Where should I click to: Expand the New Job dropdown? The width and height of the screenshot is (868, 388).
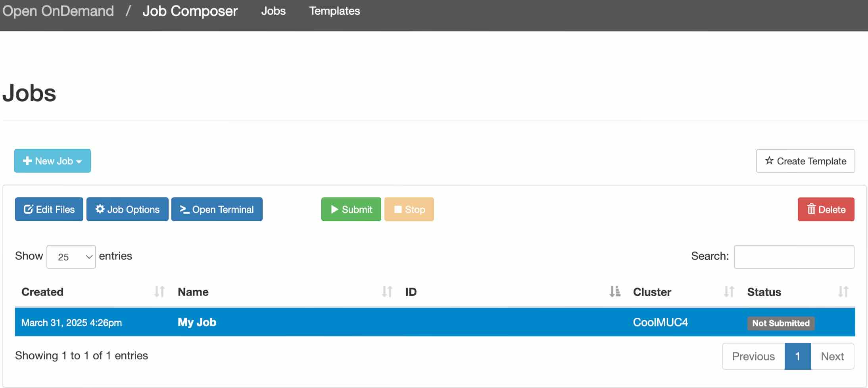tap(52, 161)
